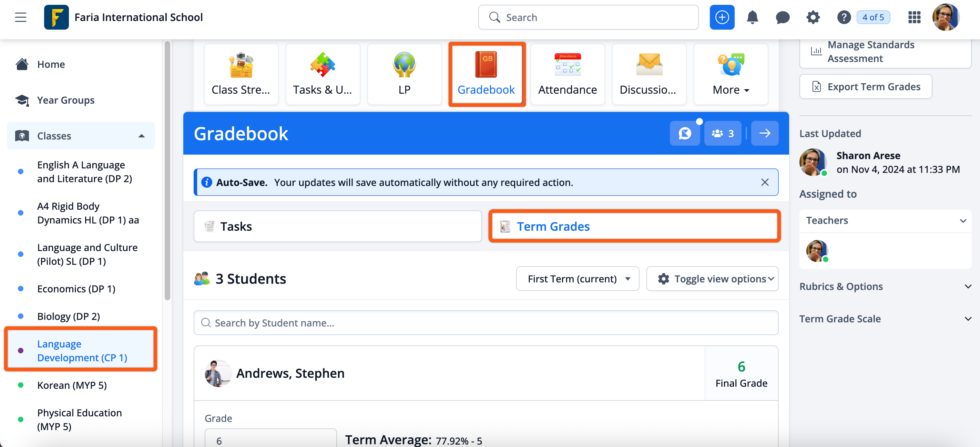980x447 pixels.
Task: Expand Toggle view options dropdown
Action: pyautogui.click(x=712, y=279)
